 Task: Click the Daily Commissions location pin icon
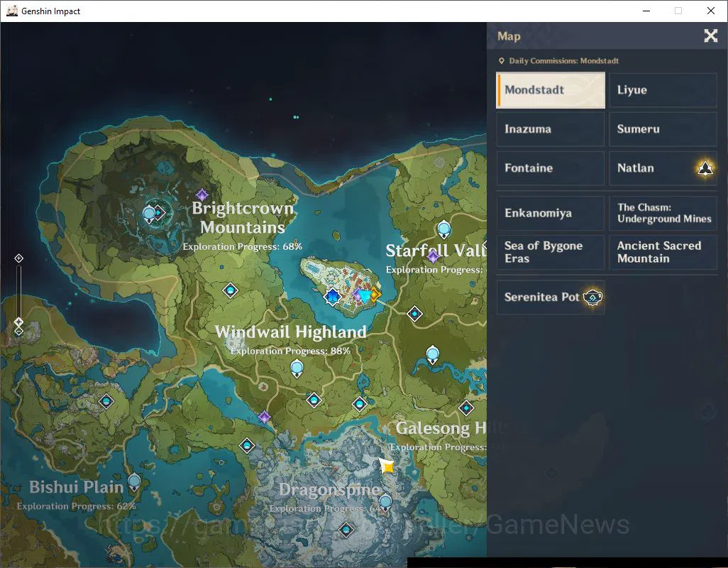pos(502,61)
